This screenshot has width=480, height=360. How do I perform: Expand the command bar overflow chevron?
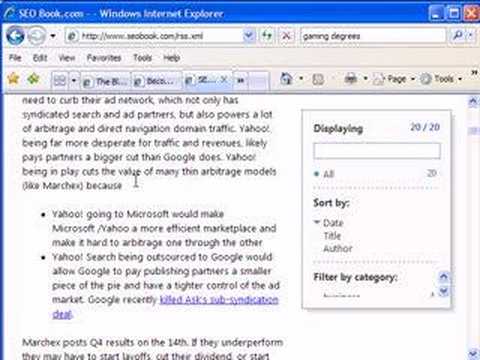click(x=474, y=73)
